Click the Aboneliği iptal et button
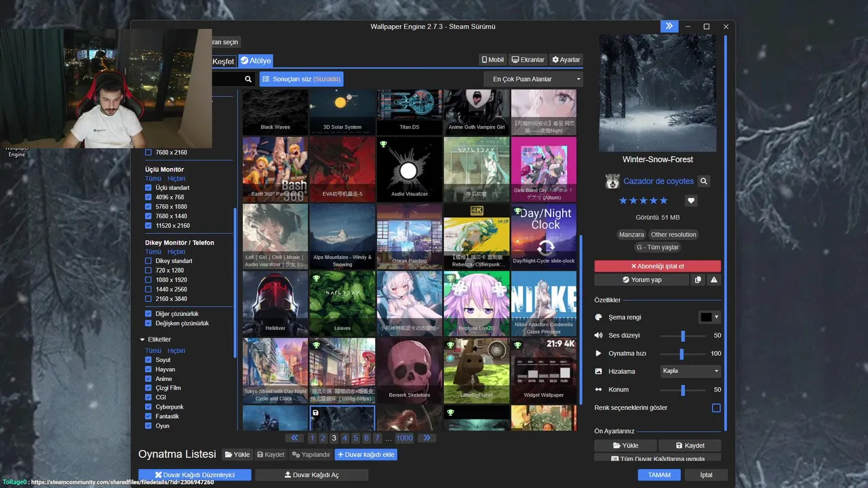The image size is (868, 488). coord(658,266)
